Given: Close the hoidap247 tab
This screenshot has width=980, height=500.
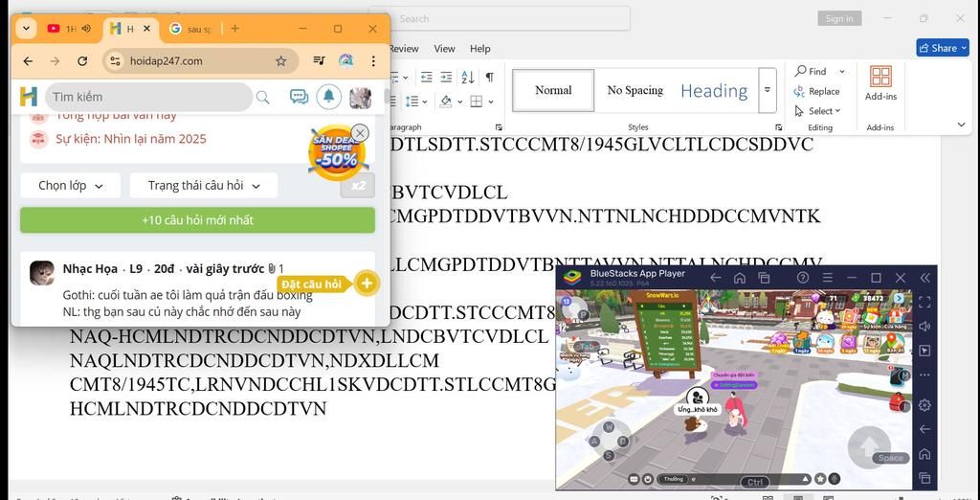Looking at the screenshot, I should pos(146,28).
